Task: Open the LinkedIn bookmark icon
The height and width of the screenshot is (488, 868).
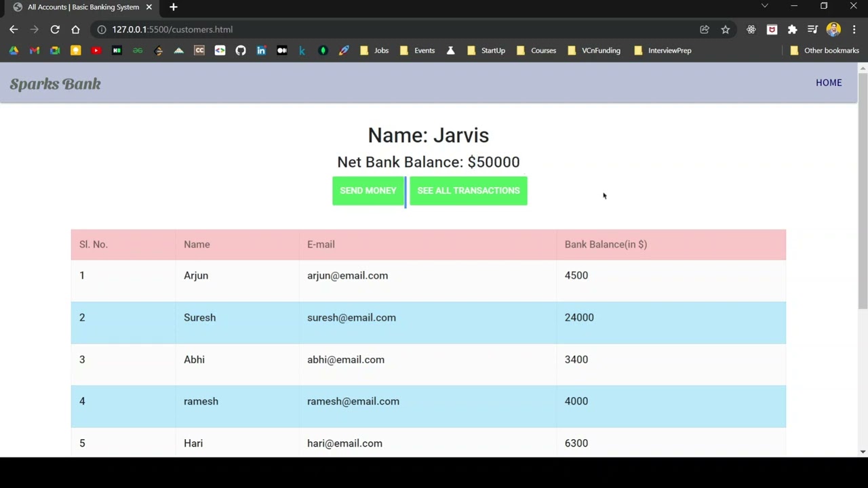Action: pos(261,50)
